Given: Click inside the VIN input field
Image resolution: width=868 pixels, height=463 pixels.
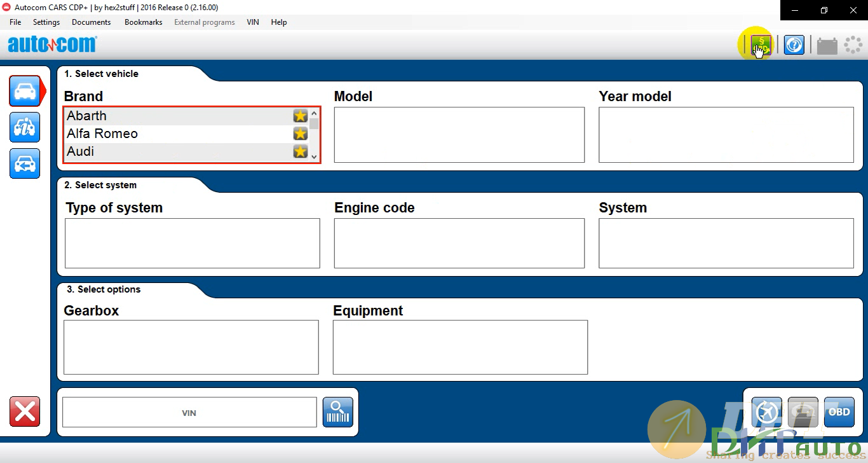Looking at the screenshot, I should (189, 413).
